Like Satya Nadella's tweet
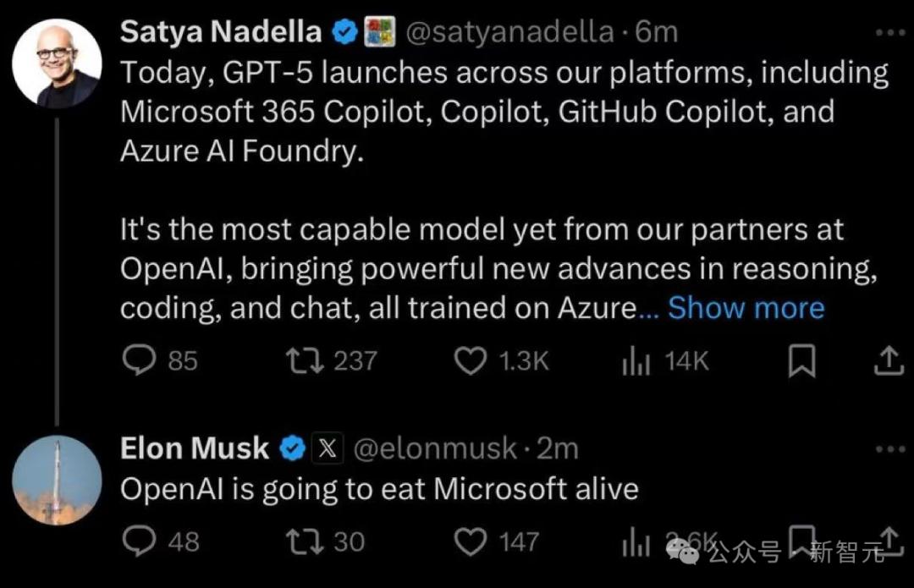 pos(470,361)
